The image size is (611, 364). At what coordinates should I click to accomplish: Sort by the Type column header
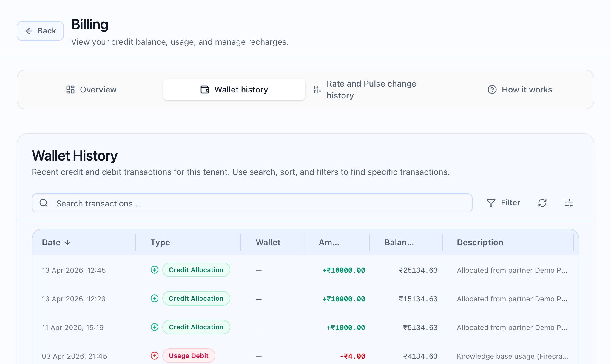tap(160, 242)
